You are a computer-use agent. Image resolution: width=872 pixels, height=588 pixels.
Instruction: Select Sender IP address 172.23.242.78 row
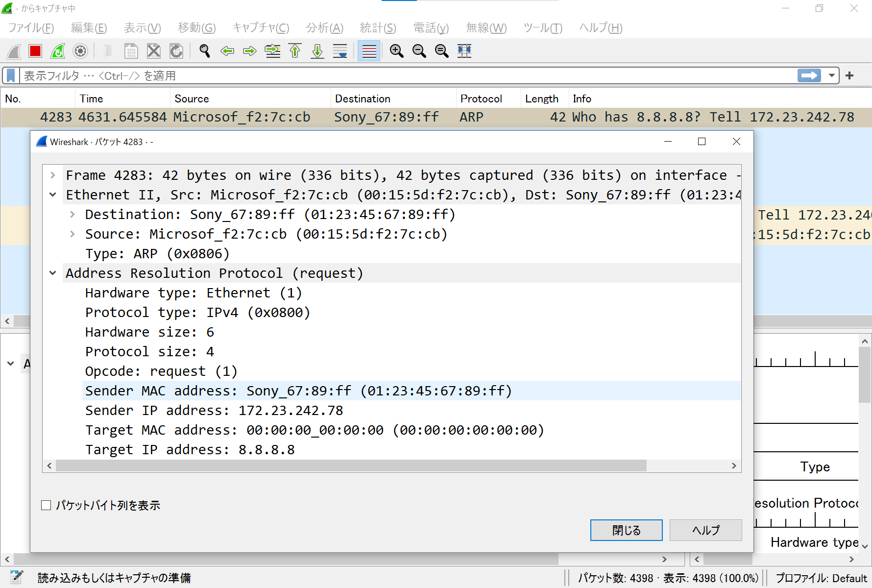412,410
